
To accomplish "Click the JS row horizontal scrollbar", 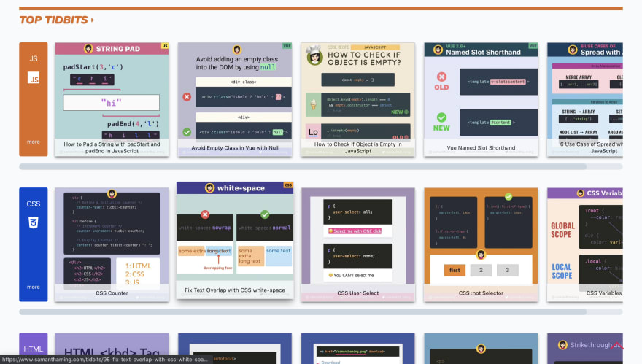I will click(303, 166).
